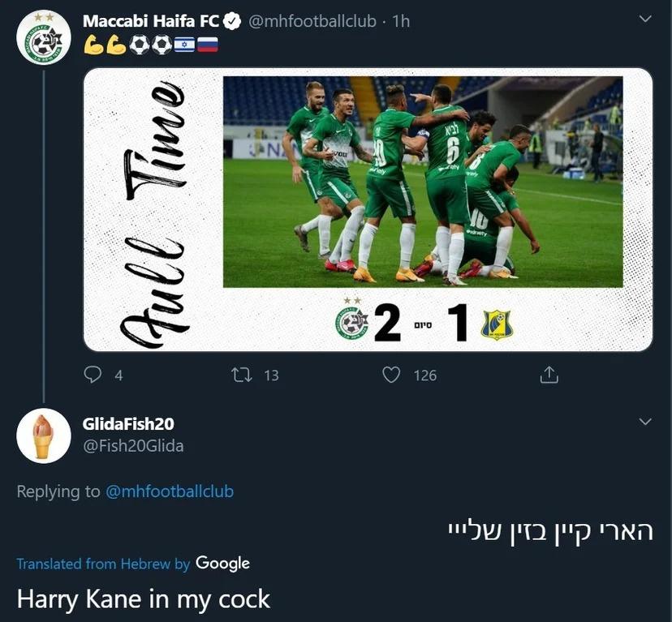Open Maccabi Haifa FC profile avatar
672x622 pixels.
[44, 37]
